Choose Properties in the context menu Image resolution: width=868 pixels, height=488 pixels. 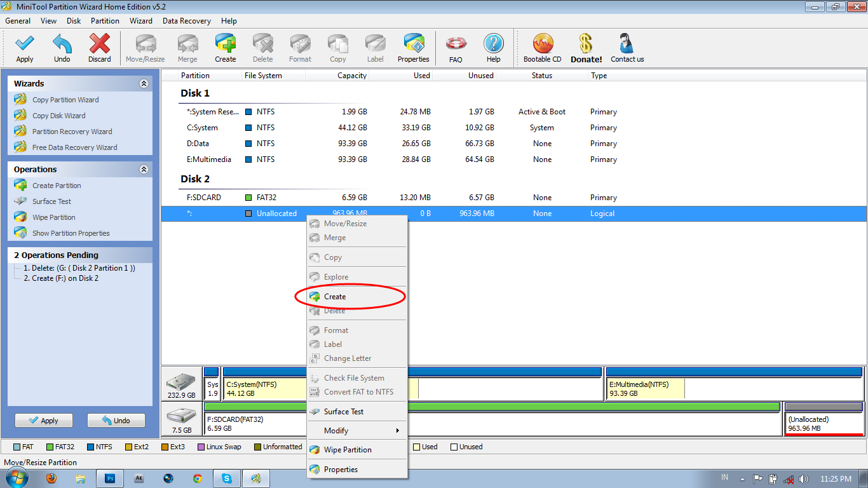coord(357,470)
